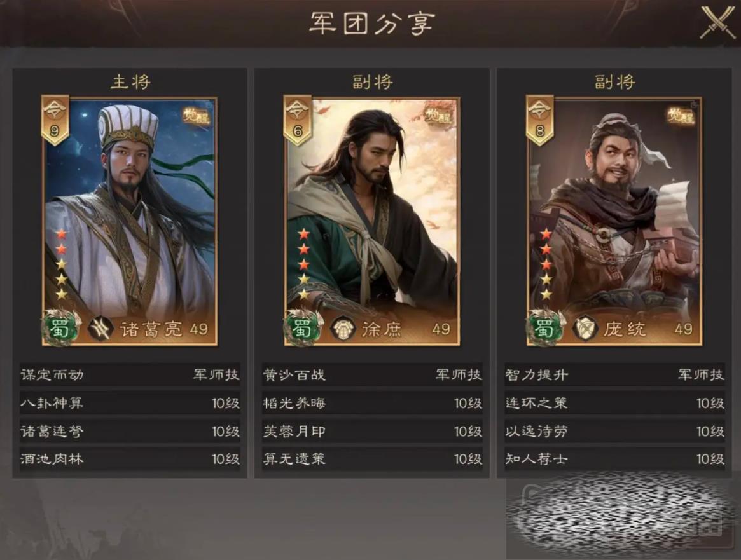Select the 黄沙百战 军师技 skill row
The width and height of the screenshot is (741, 560).
tap(372, 375)
